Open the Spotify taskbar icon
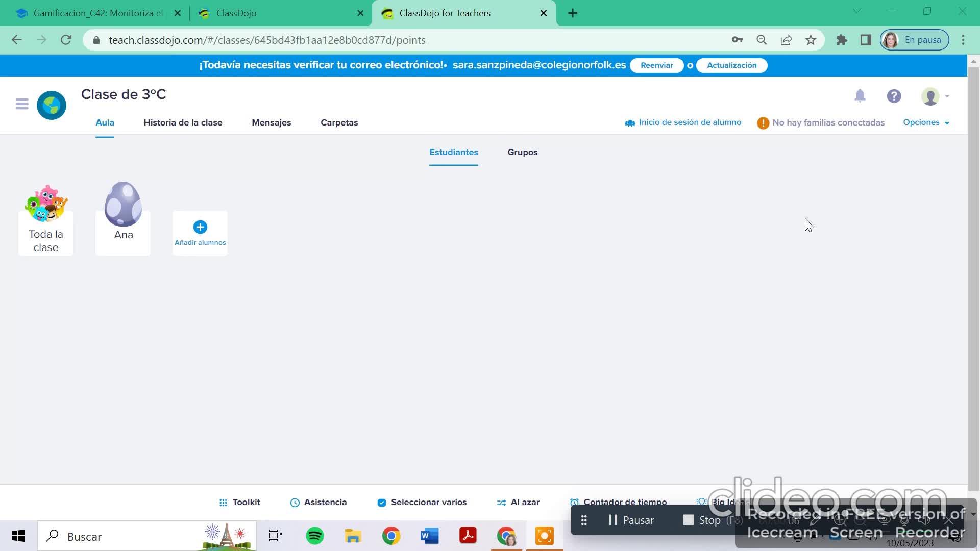 coord(315,536)
